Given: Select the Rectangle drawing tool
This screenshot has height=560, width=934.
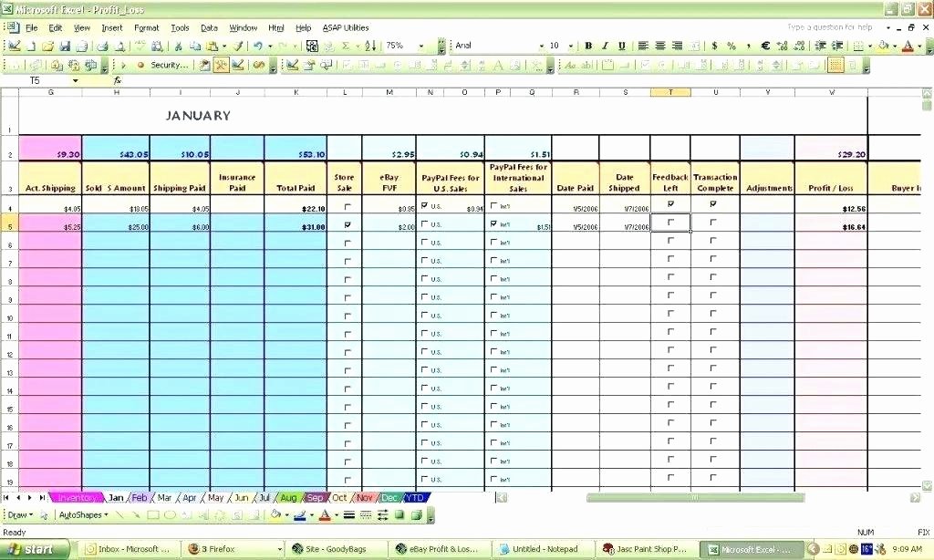Looking at the screenshot, I should point(153,515).
